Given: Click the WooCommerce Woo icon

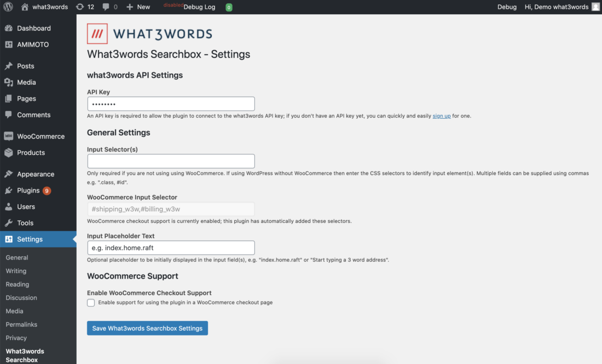Looking at the screenshot, I should point(8,136).
